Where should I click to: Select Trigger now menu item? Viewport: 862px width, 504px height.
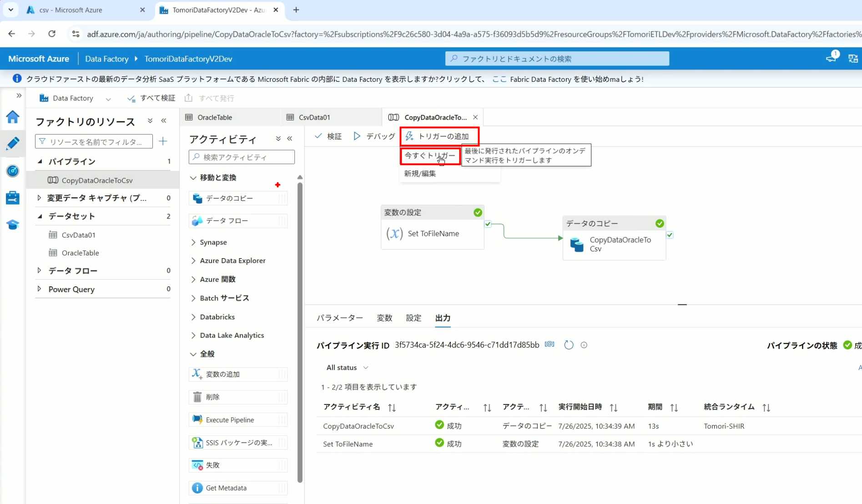click(429, 155)
